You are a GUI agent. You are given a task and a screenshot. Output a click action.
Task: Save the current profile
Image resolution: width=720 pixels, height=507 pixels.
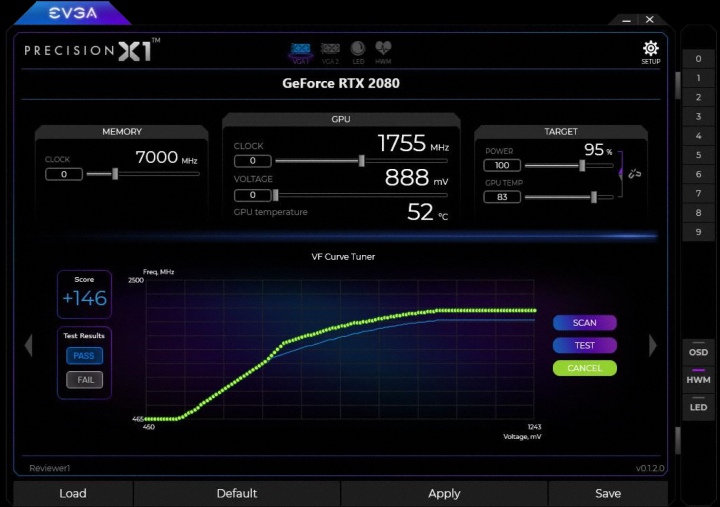point(608,494)
